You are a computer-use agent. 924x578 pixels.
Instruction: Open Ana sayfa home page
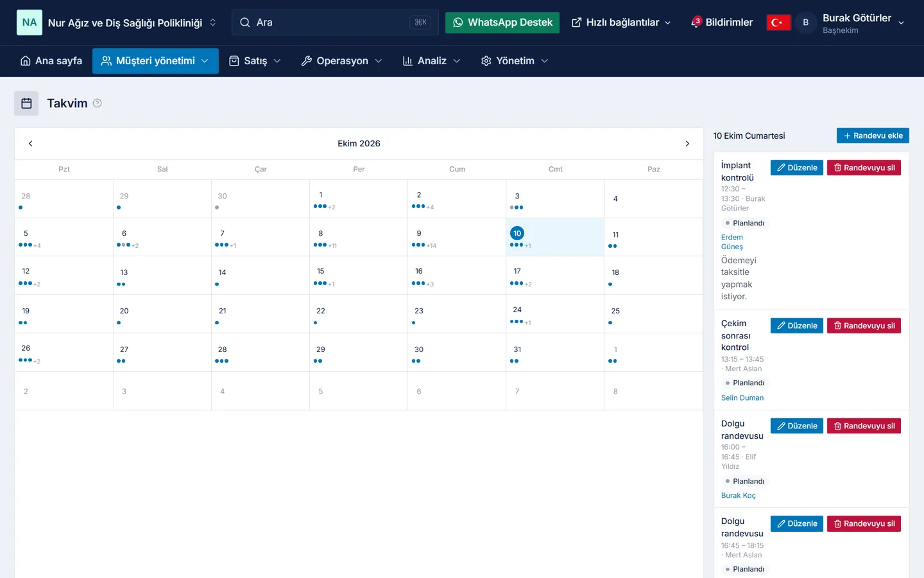[x=51, y=61]
